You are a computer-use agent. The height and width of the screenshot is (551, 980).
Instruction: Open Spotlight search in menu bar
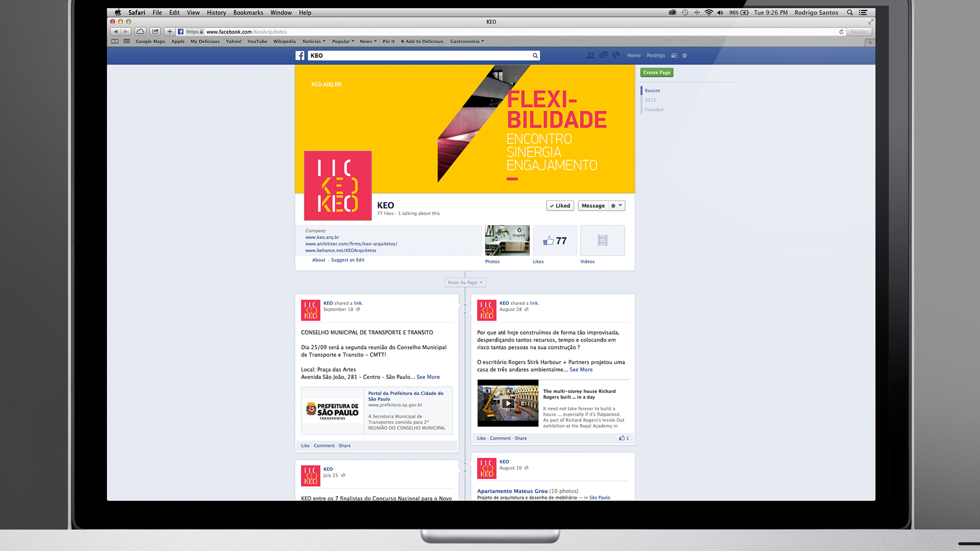pos(850,12)
